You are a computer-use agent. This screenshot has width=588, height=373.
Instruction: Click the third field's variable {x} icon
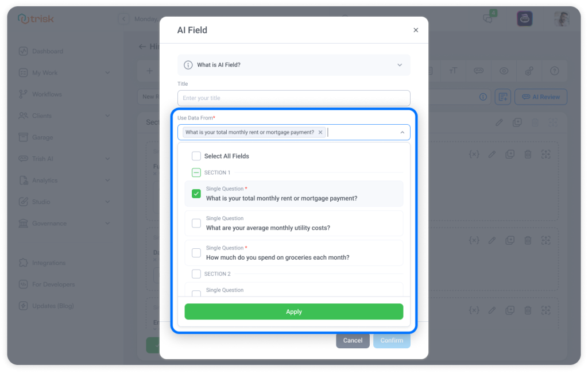(x=474, y=310)
